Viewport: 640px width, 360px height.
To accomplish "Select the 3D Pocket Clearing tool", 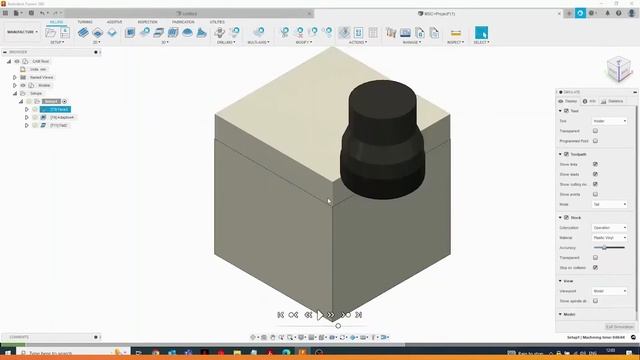I will pos(144,32).
